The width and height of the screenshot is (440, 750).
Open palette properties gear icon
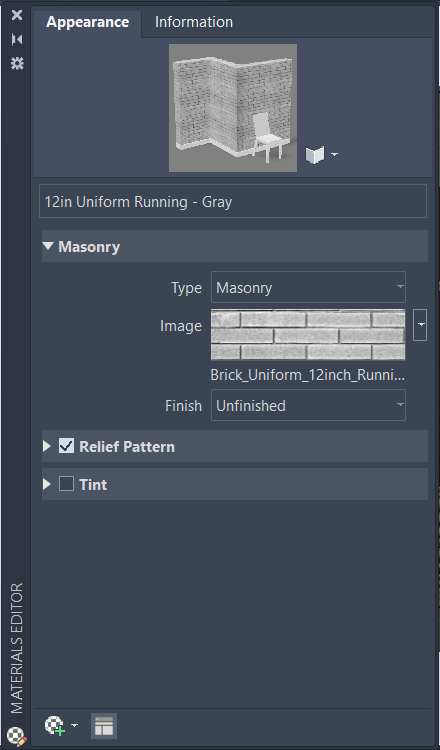tap(17, 63)
